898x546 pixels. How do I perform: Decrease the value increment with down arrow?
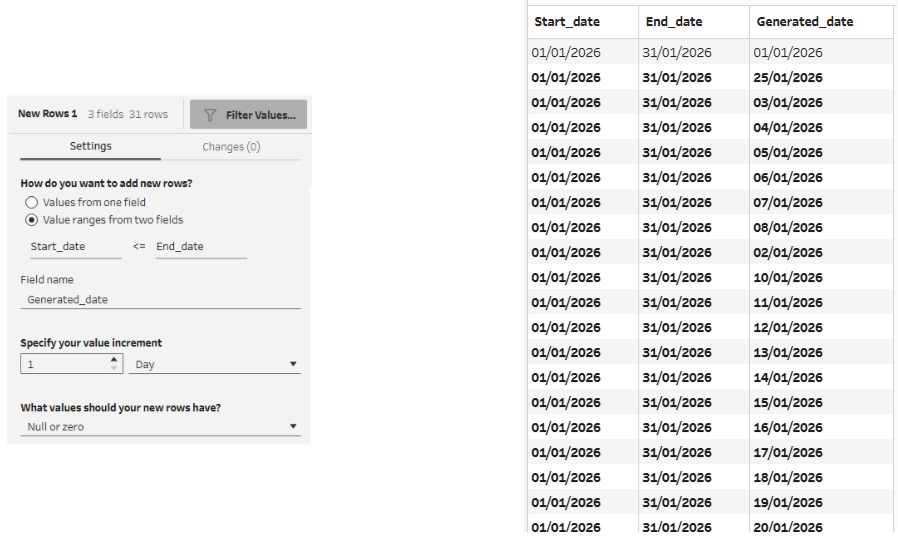[114, 369]
